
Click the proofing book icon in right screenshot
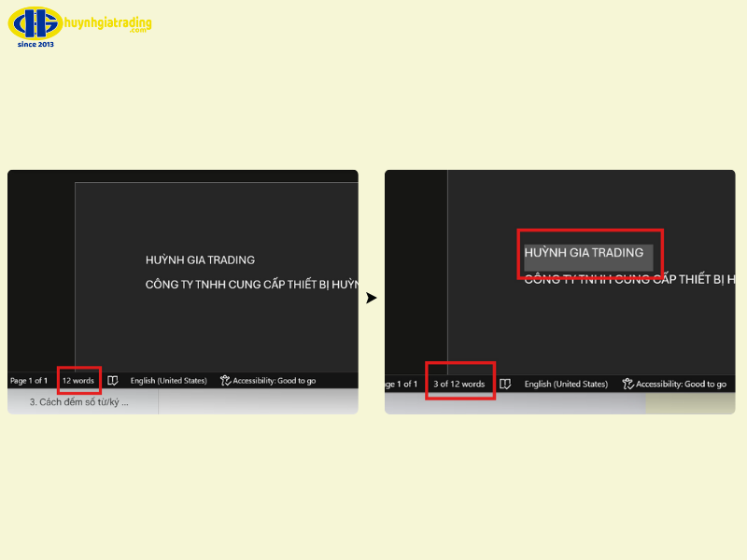pos(505,384)
